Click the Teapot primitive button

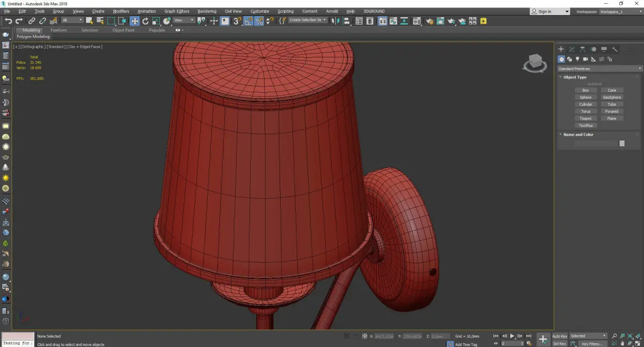pyautogui.click(x=586, y=119)
